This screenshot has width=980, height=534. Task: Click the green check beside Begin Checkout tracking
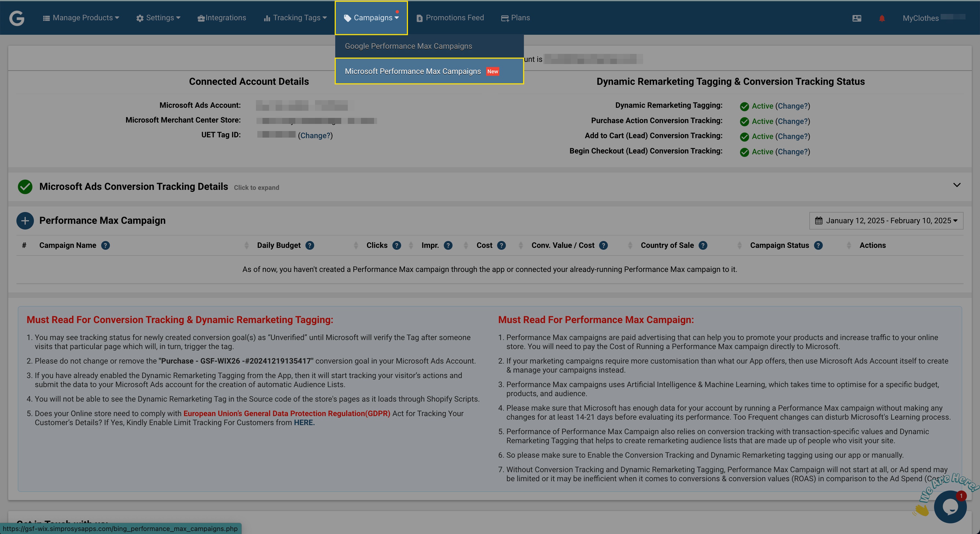click(x=745, y=152)
